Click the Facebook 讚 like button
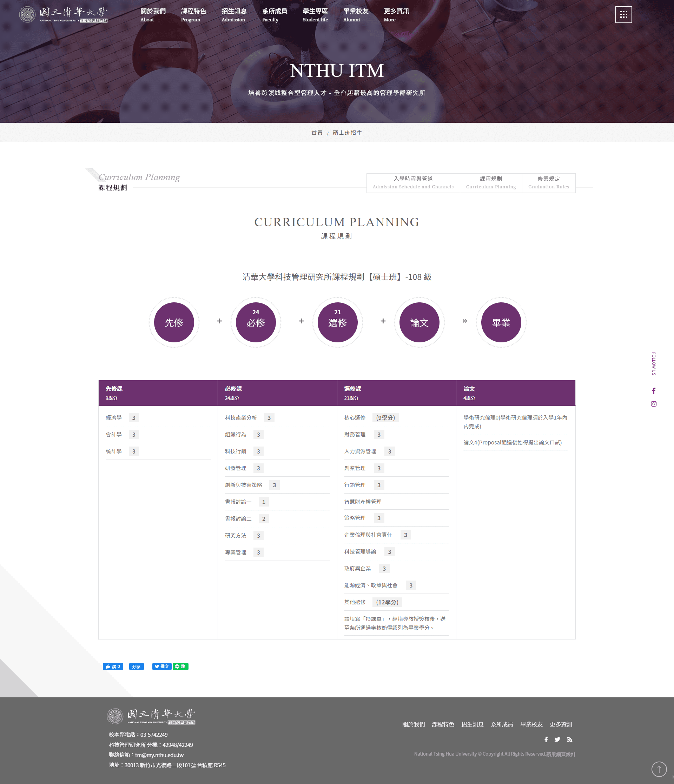Viewport: 674px width, 784px height. point(113,666)
